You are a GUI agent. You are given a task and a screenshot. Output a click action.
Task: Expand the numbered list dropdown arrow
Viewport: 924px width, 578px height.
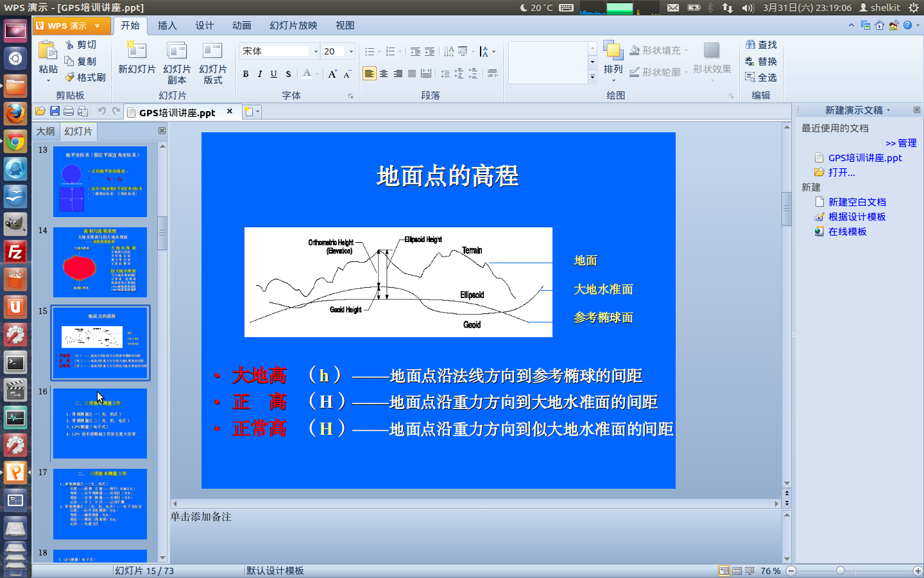(400, 51)
